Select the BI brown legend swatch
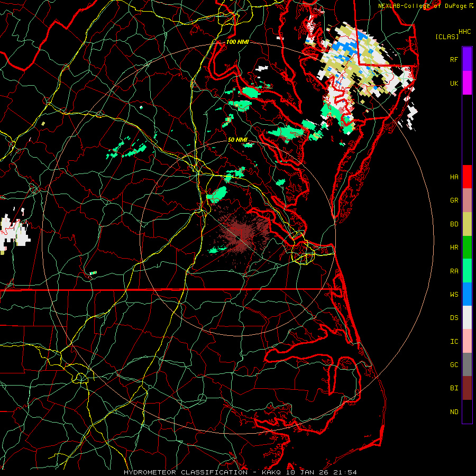This screenshot has height=476, width=476. [467, 388]
